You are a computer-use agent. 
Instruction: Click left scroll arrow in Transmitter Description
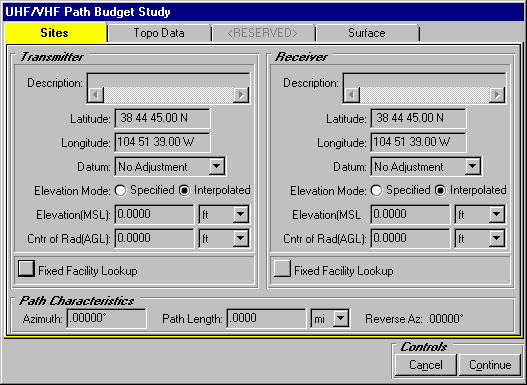click(x=96, y=95)
